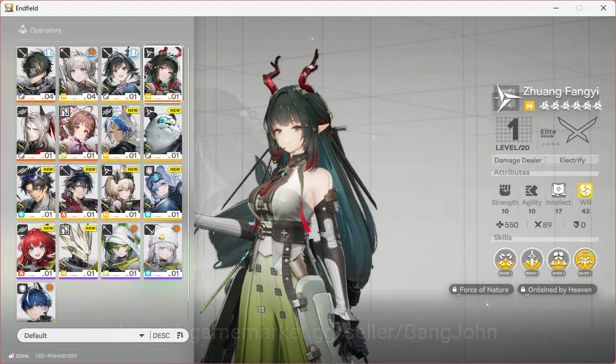
Task: Pick the white spiky creature operator card
Action: click(78, 251)
